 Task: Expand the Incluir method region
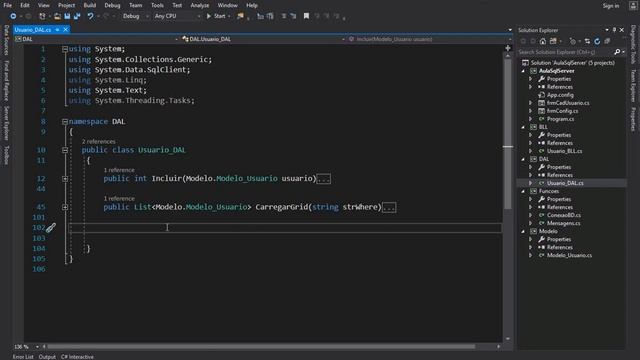pos(65,179)
